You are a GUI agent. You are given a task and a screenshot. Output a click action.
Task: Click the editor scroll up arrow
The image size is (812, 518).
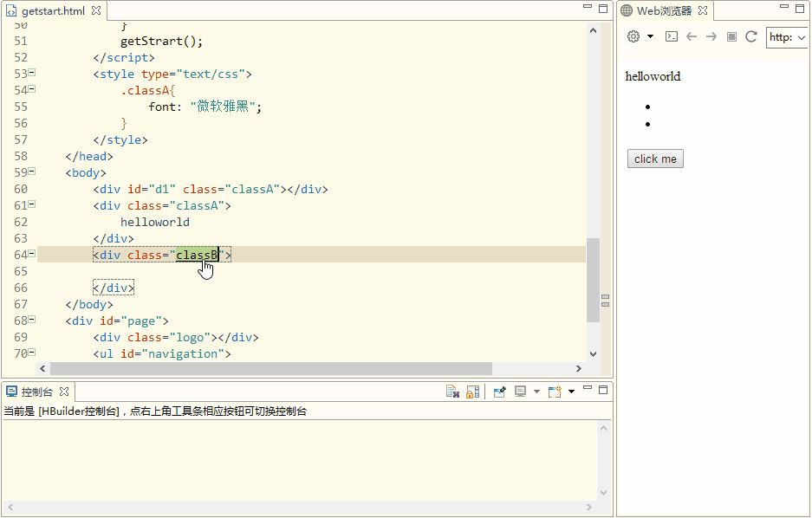click(x=594, y=30)
